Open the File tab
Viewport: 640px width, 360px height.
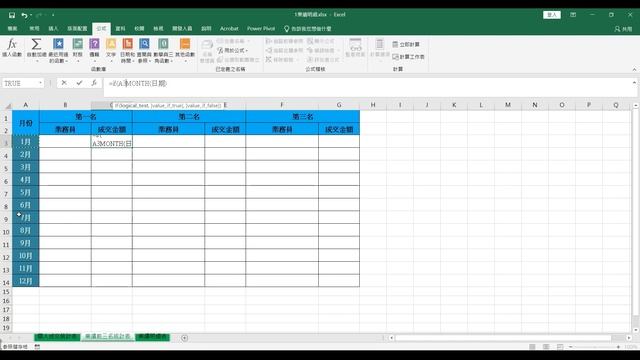12,29
